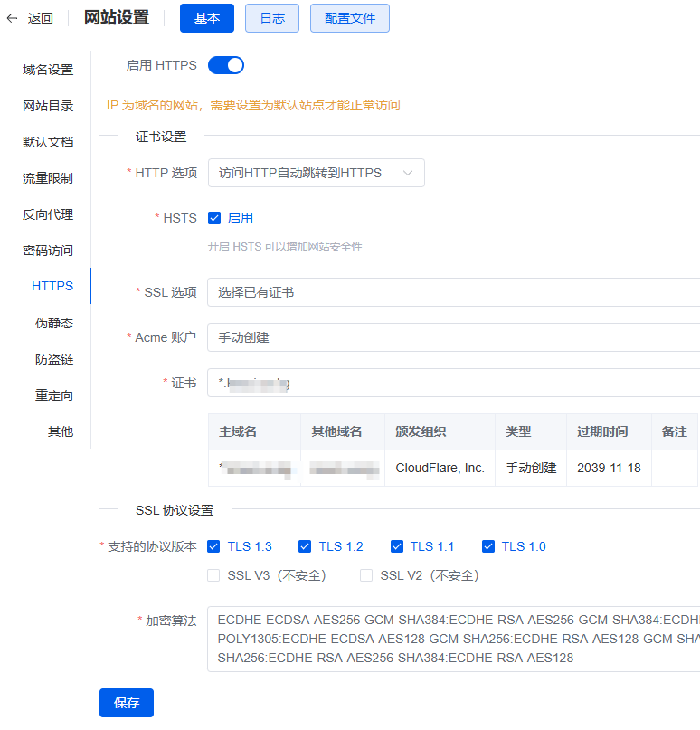This screenshot has width=700, height=730.
Task: Uncheck the TLS 1.2 checkbox
Action: [305, 546]
